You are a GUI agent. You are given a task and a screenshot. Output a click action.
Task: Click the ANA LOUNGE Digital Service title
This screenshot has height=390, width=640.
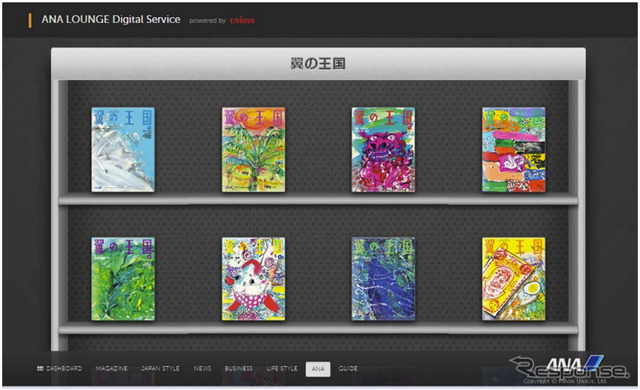click(x=111, y=19)
